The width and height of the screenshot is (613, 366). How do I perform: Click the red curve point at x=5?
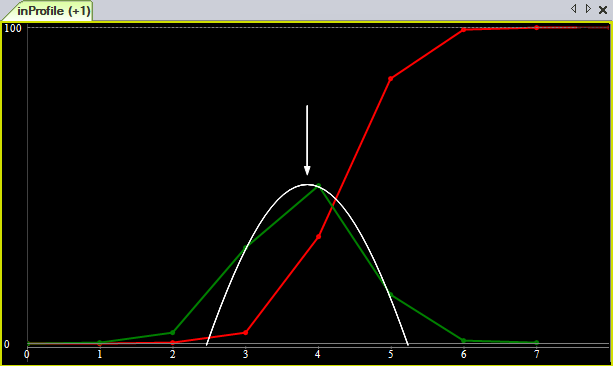[x=391, y=79]
